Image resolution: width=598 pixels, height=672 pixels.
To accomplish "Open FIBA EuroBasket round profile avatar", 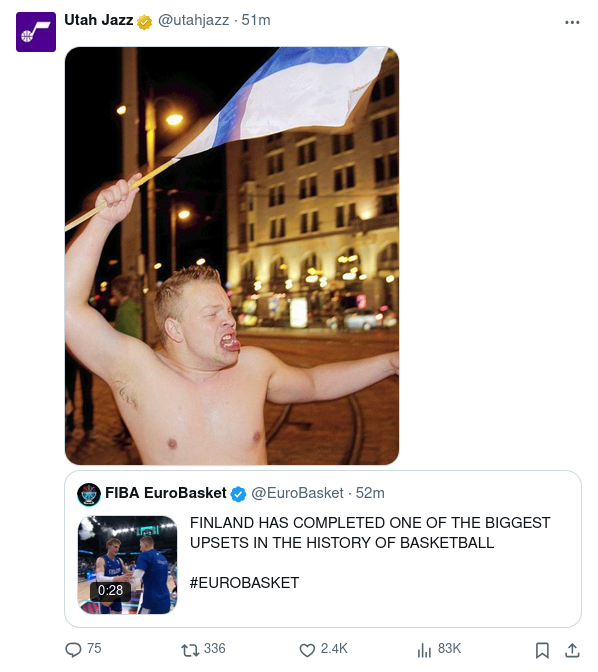I will point(89,494).
